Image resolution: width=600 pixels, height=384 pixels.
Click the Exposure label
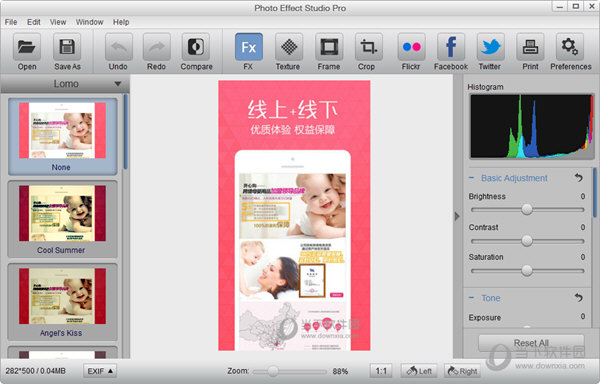point(484,317)
